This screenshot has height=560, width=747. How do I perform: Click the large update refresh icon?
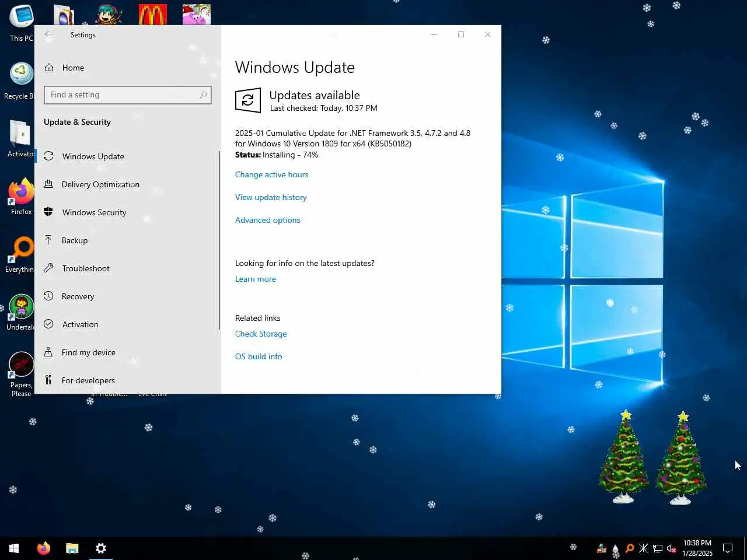coord(248,100)
